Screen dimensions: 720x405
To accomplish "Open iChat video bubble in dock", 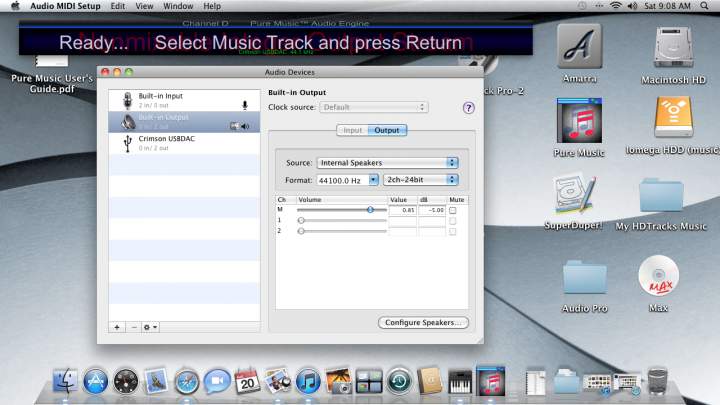I will pos(217,381).
